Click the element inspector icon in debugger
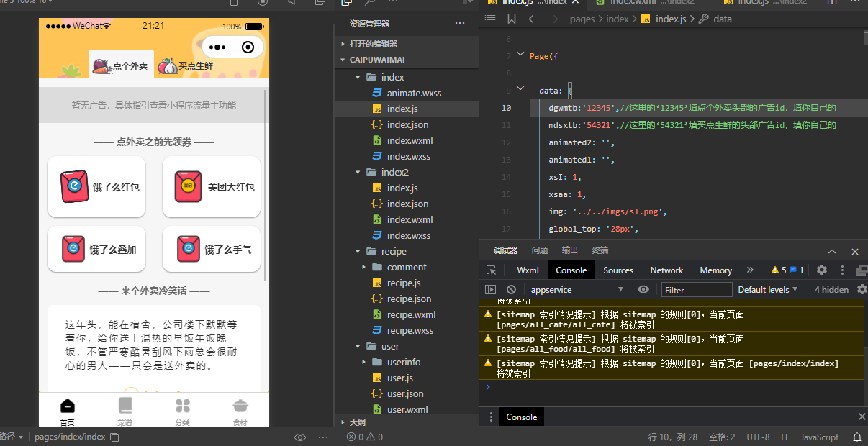 click(492, 270)
